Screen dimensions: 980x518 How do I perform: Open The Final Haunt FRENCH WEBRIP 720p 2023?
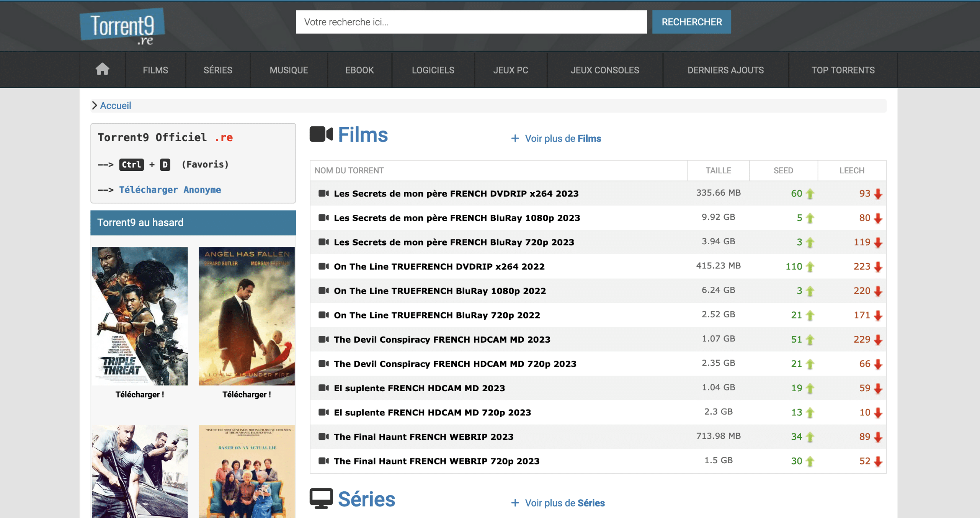436,461
